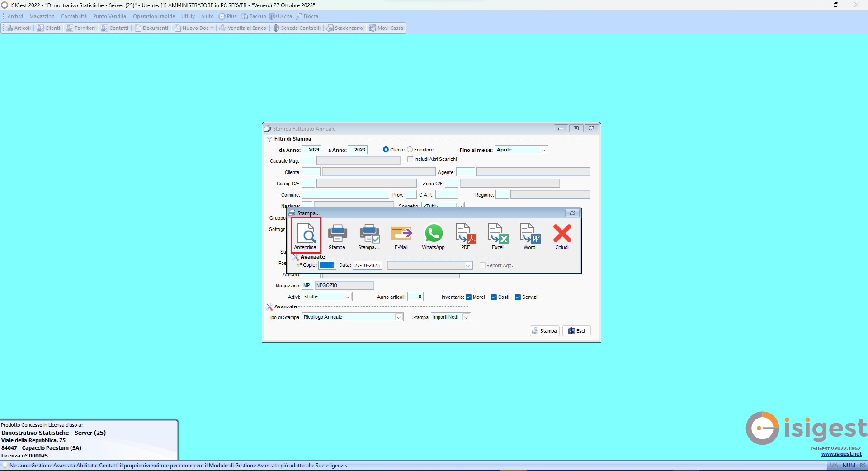Select the Fornitore radio button
This screenshot has height=471, width=868.
[410, 150]
